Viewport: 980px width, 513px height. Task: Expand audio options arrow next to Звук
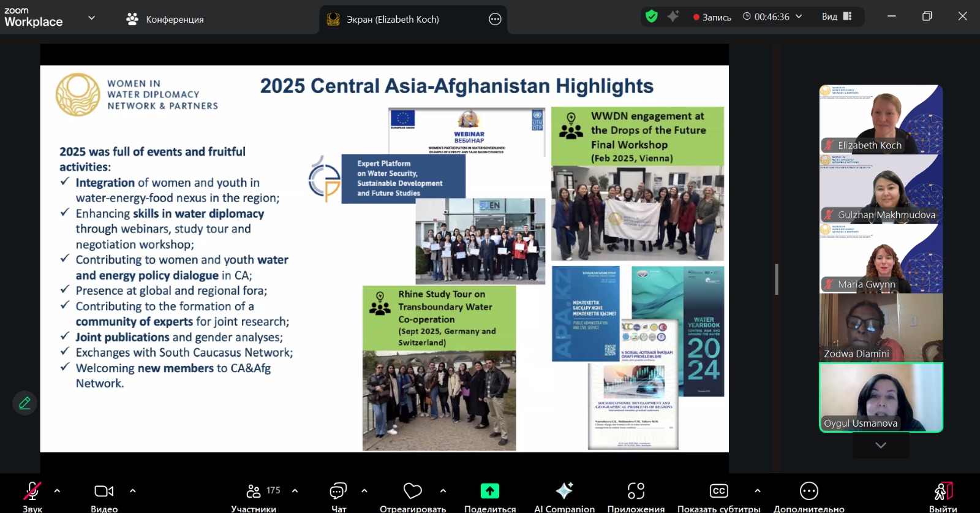(x=57, y=491)
